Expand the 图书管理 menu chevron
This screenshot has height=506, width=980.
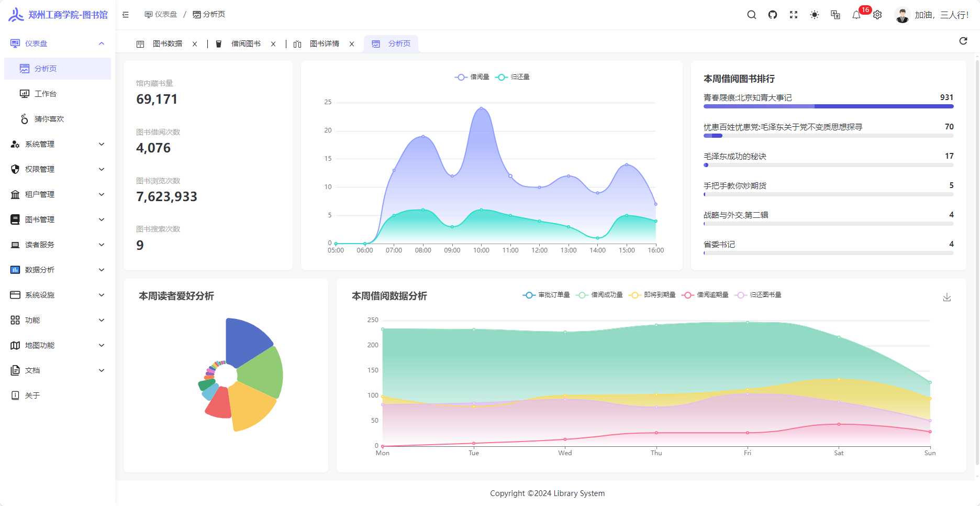[x=102, y=219]
